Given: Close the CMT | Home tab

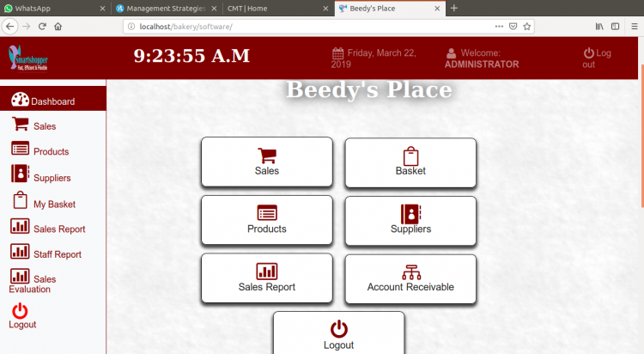Looking at the screenshot, I should click(325, 9).
